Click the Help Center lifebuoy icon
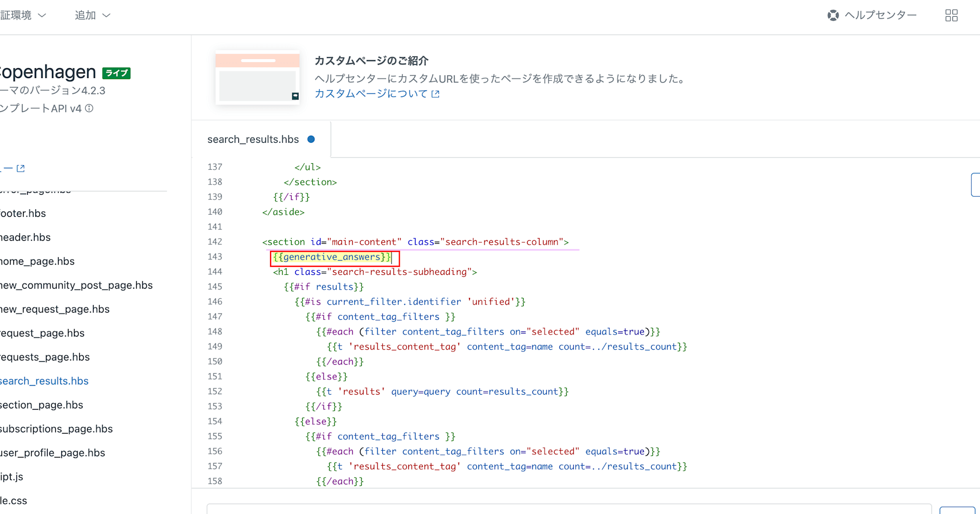Screen dimensions: 980x514 tap(833, 15)
